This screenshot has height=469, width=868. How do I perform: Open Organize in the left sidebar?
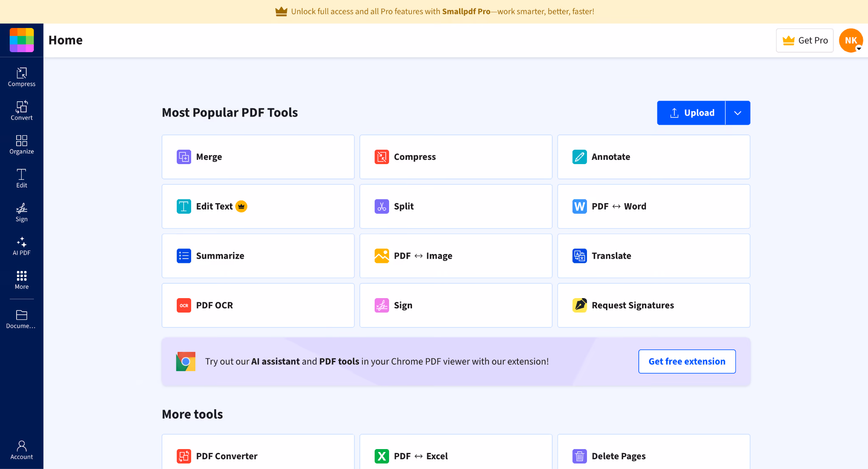pos(22,145)
